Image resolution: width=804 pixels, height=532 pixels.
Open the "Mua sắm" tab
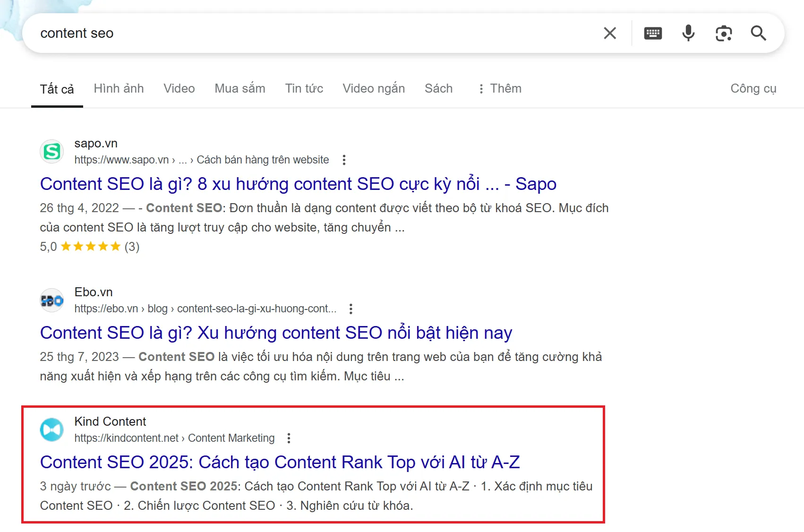[240, 88]
